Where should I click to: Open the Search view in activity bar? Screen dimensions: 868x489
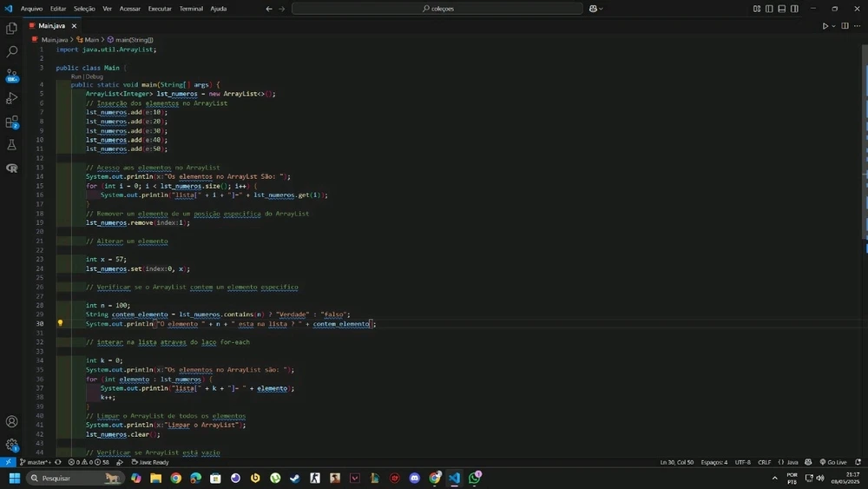pyautogui.click(x=11, y=52)
